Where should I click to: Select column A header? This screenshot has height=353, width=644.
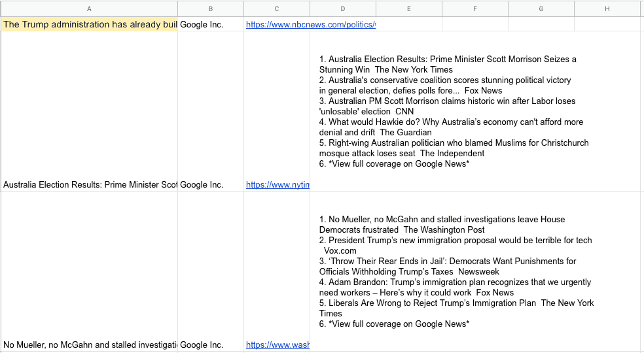[89, 8]
